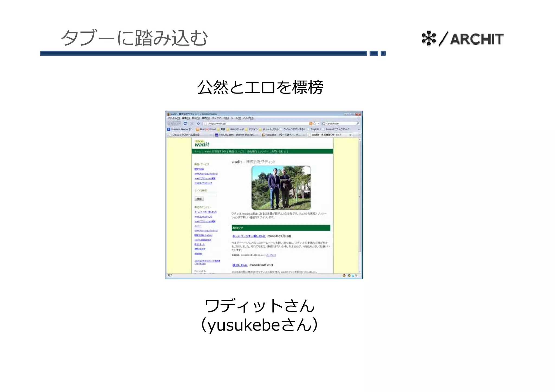Click the page vertical scrollbar

pos(360,197)
